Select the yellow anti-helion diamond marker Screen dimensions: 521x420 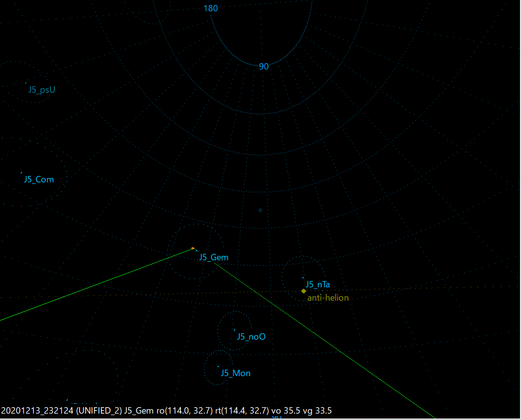303,291
